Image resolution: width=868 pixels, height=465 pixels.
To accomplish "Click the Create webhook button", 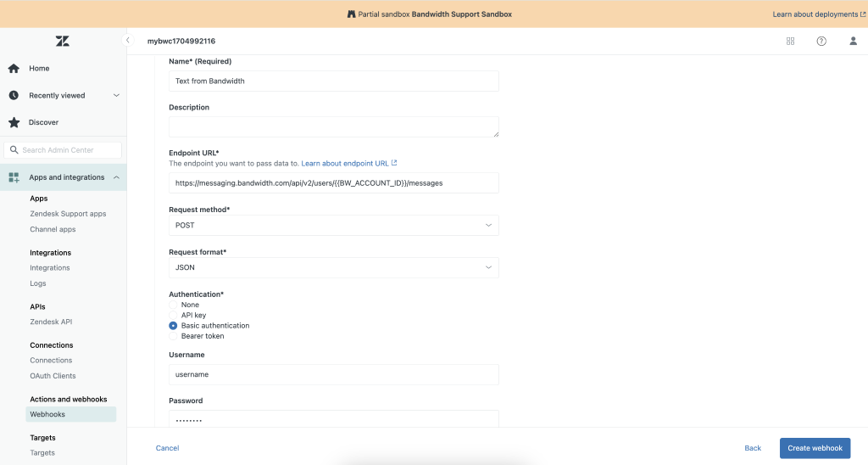I will (x=815, y=448).
